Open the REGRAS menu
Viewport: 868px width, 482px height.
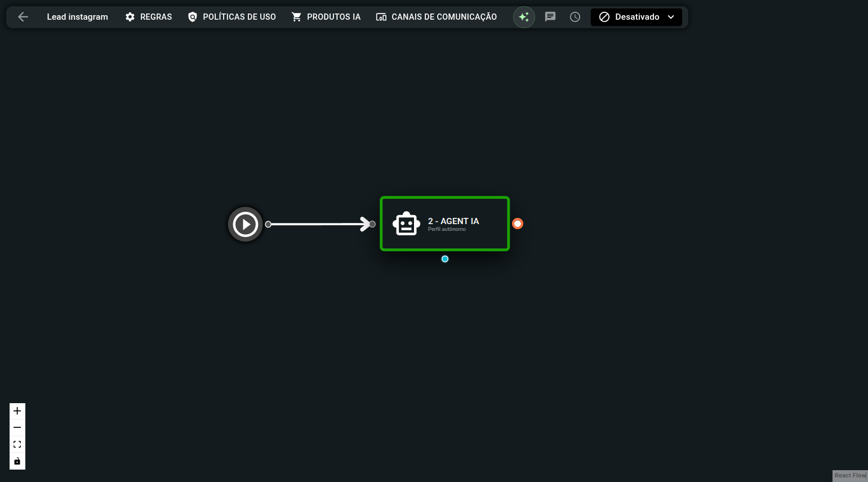pos(149,17)
